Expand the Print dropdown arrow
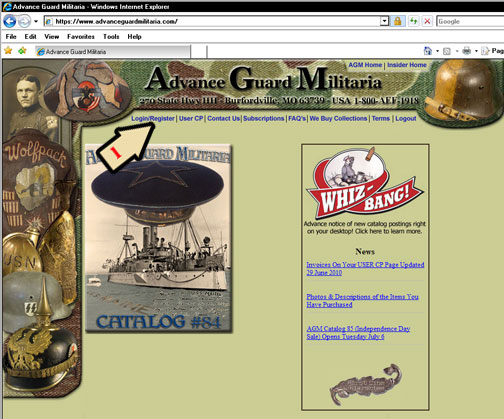The height and width of the screenshot is (419, 504). point(476,51)
